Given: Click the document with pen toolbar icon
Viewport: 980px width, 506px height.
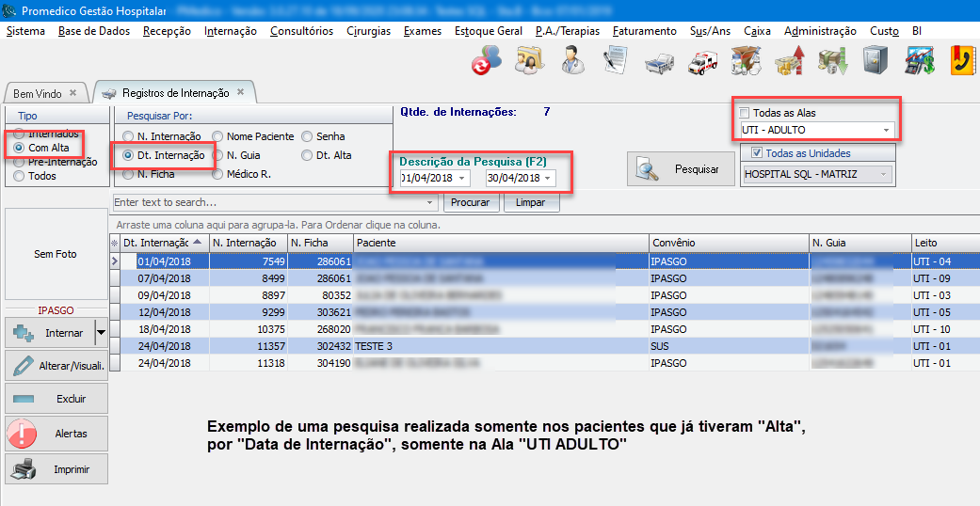Looking at the screenshot, I should pyautogui.click(x=615, y=61).
